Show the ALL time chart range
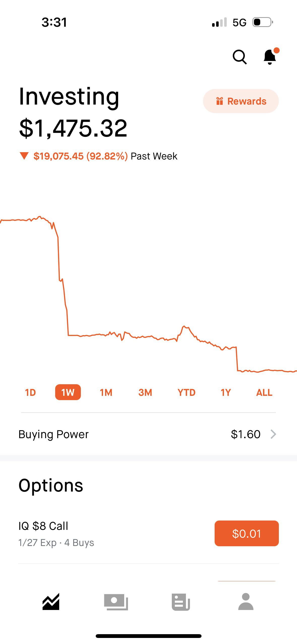 point(264,392)
